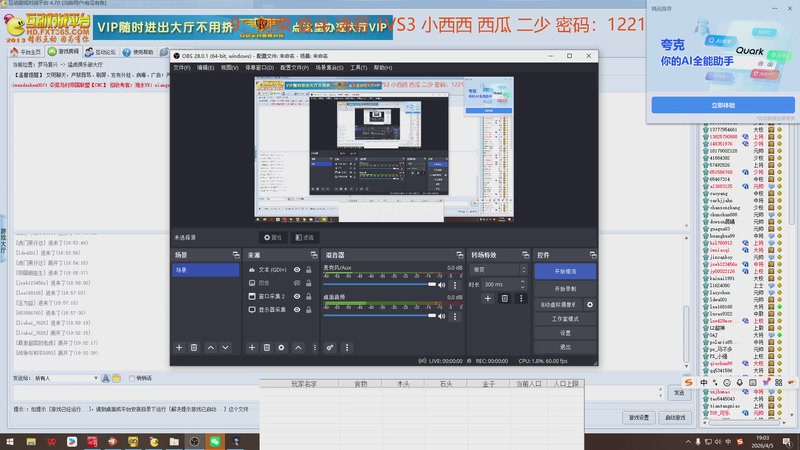Open the help tab in platform
800x450 pixels.
coord(138,52)
